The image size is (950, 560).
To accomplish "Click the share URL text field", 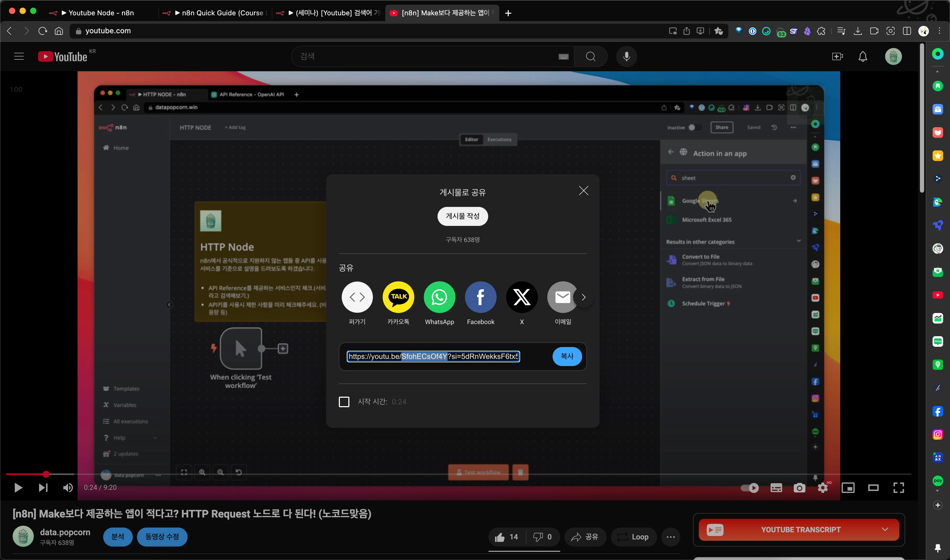I will 433,356.
